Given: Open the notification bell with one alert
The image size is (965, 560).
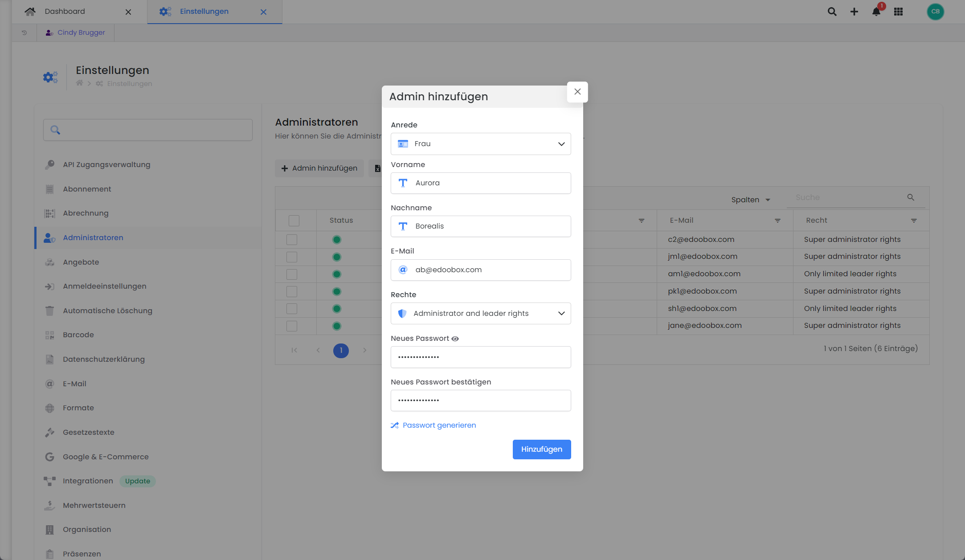Looking at the screenshot, I should coord(875,12).
